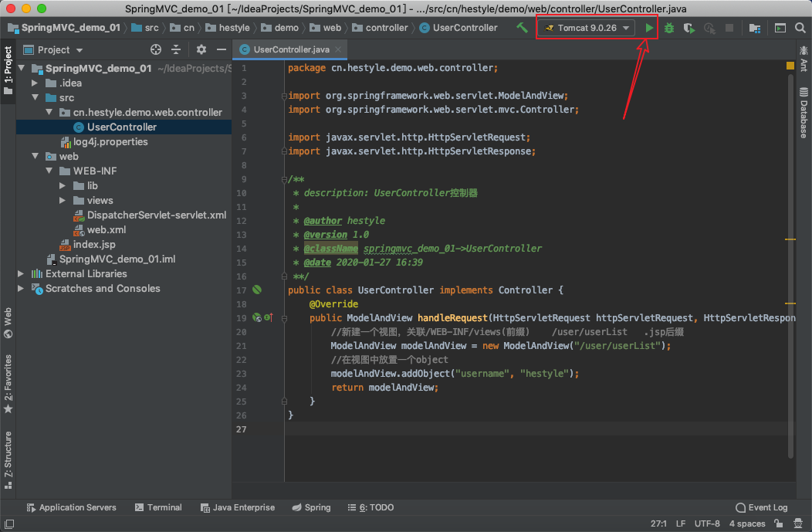The height and width of the screenshot is (532, 812).
Task: Click the UTF-8 encoding selector
Action: click(707, 524)
